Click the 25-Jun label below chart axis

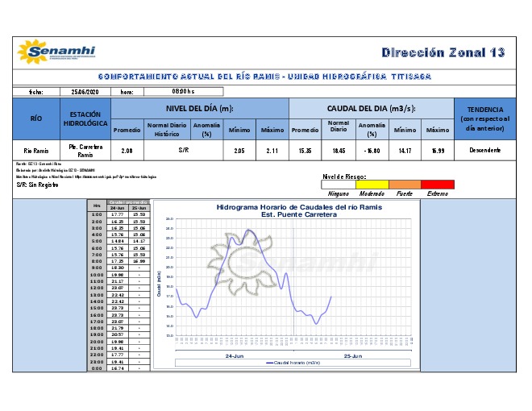[351, 355]
